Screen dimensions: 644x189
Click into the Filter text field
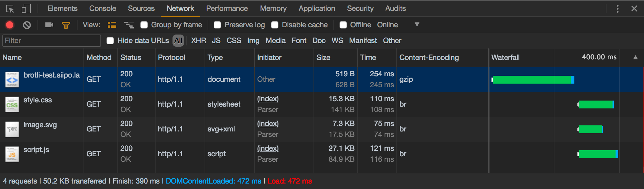pyautogui.click(x=52, y=41)
